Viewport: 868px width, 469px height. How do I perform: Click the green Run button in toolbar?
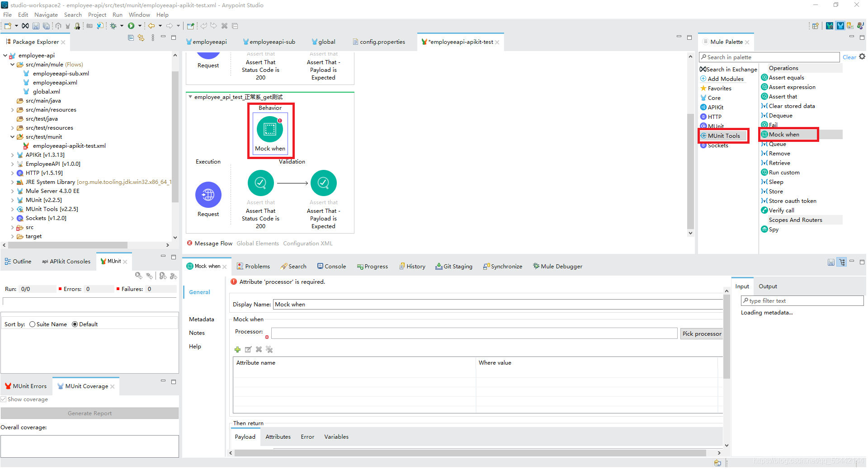(131, 26)
